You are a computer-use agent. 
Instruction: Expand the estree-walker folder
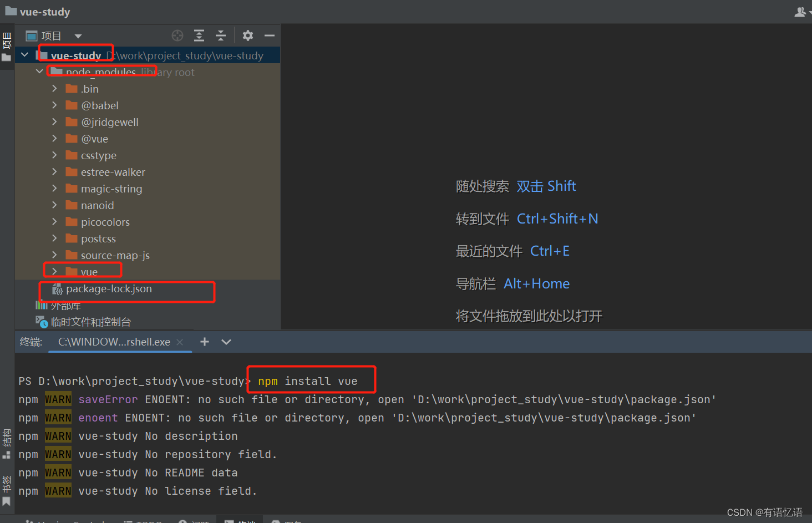54,171
